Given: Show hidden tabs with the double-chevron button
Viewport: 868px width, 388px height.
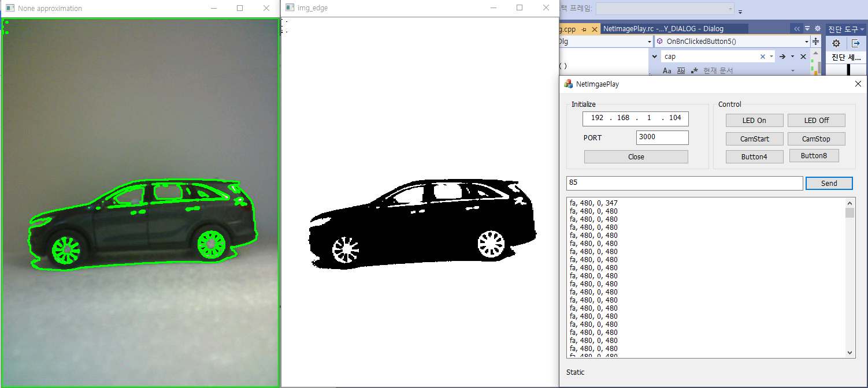Looking at the screenshot, I should 797,28.
